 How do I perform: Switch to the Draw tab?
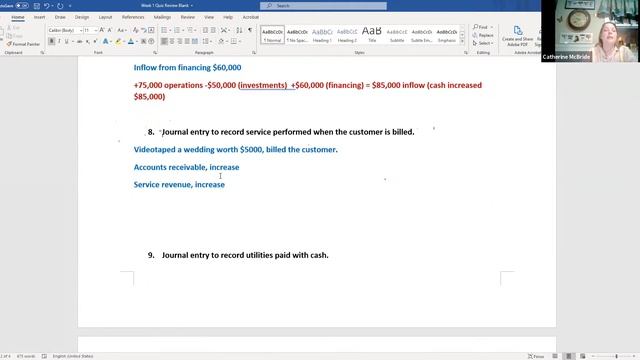coord(60,17)
